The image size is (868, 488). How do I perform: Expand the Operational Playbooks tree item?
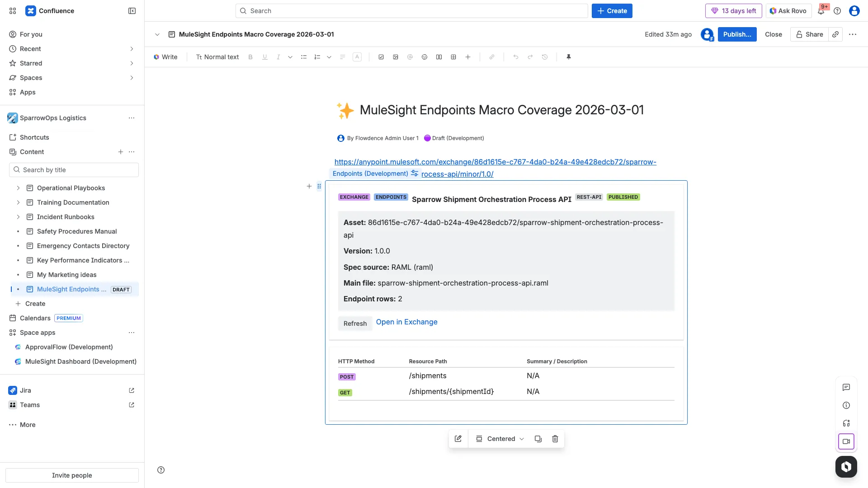[x=18, y=188]
